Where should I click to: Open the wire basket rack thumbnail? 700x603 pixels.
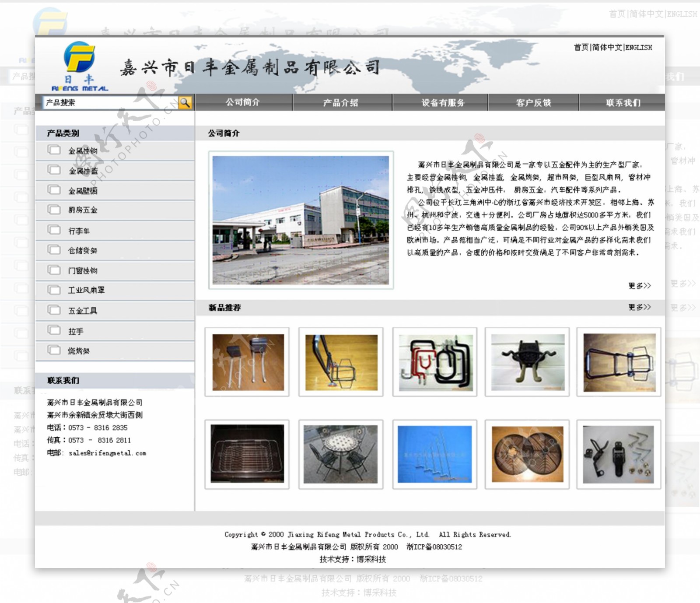(247, 454)
